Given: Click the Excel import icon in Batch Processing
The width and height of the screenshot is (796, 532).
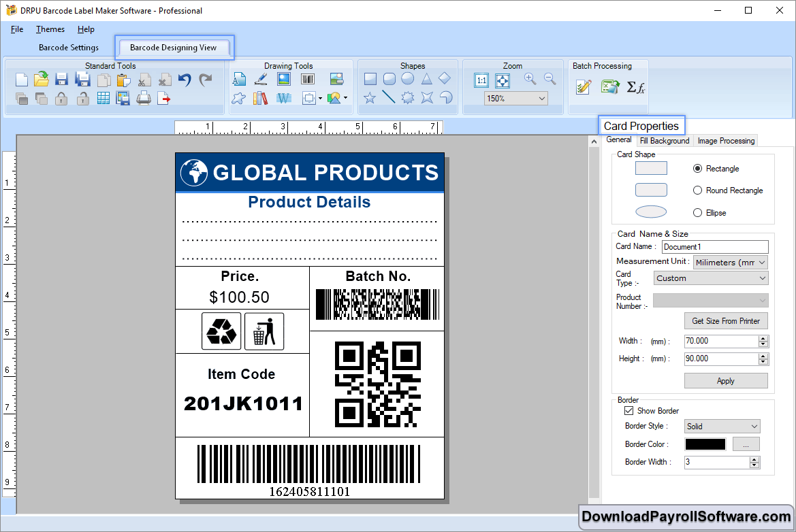Looking at the screenshot, I should pos(609,86).
